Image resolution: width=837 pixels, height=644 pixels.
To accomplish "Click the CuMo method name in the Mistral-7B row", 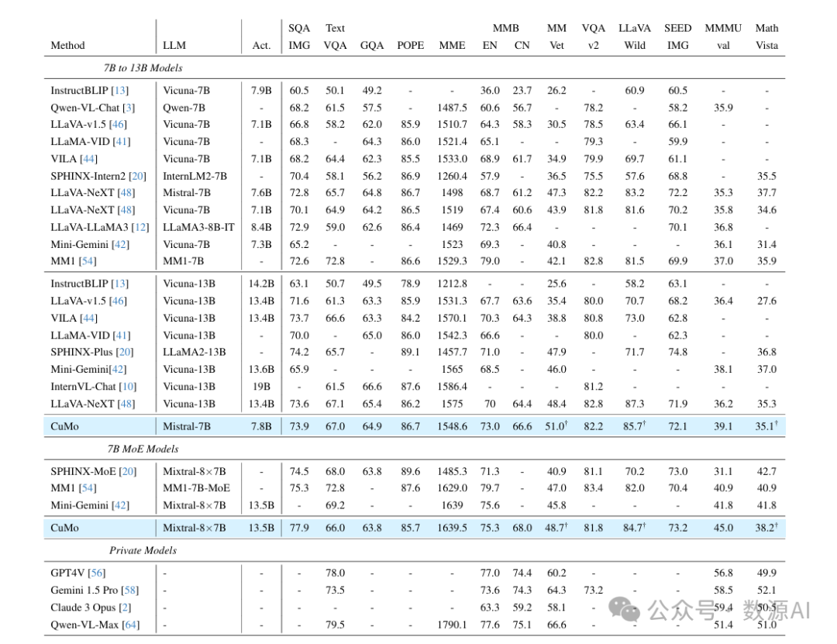I will pos(64,427).
